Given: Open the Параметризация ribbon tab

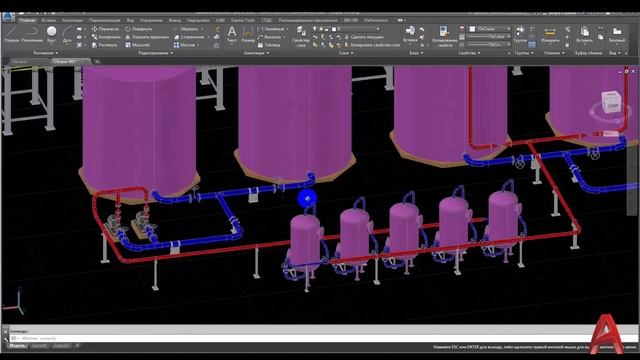Looking at the screenshot, I should tap(104, 20).
